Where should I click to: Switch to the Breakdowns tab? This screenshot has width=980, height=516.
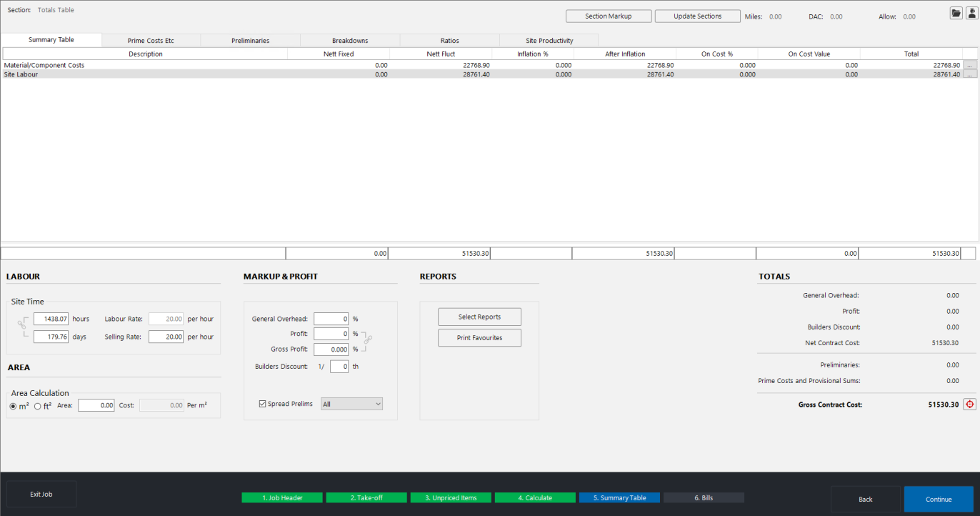pos(349,40)
